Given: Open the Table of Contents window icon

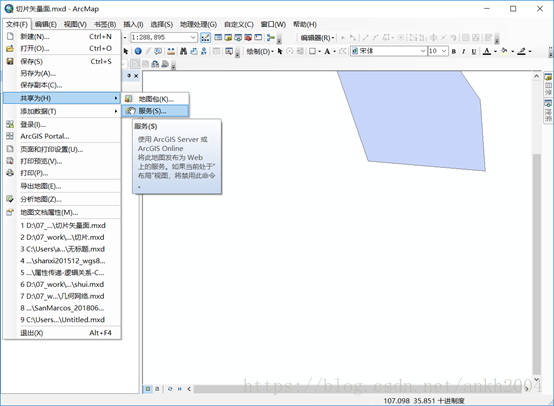Looking at the screenshot, I should click(218, 37).
